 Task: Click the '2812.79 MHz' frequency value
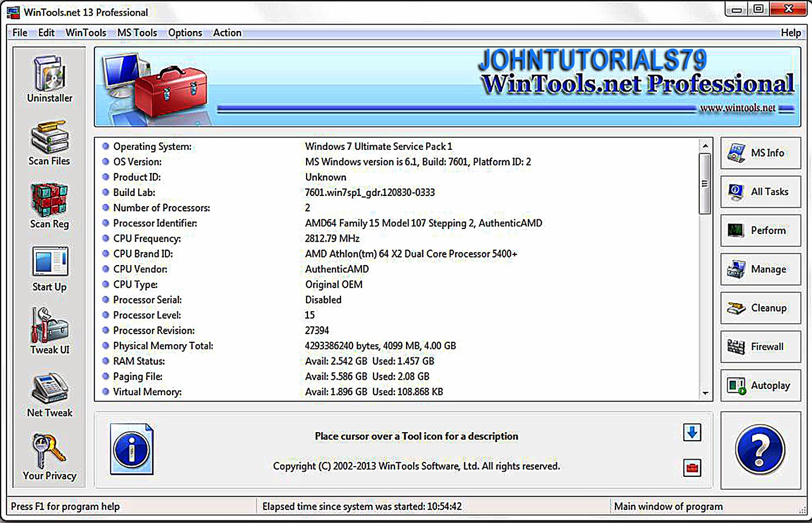tap(332, 238)
